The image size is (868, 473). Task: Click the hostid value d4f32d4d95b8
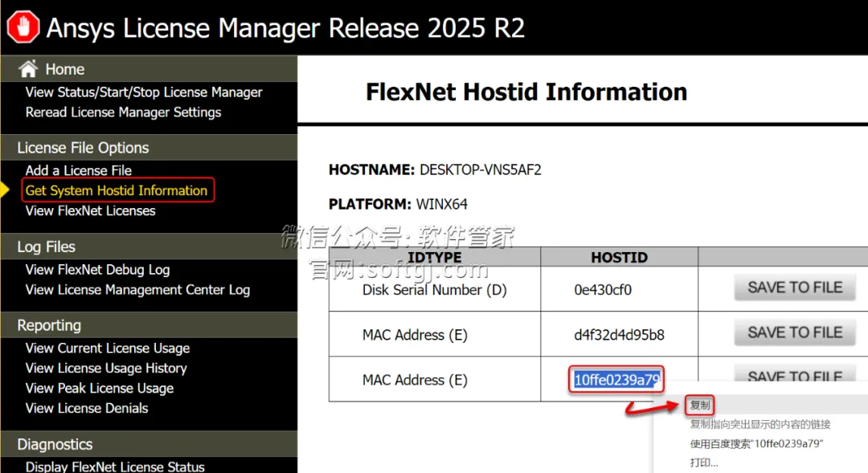tap(619, 335)
